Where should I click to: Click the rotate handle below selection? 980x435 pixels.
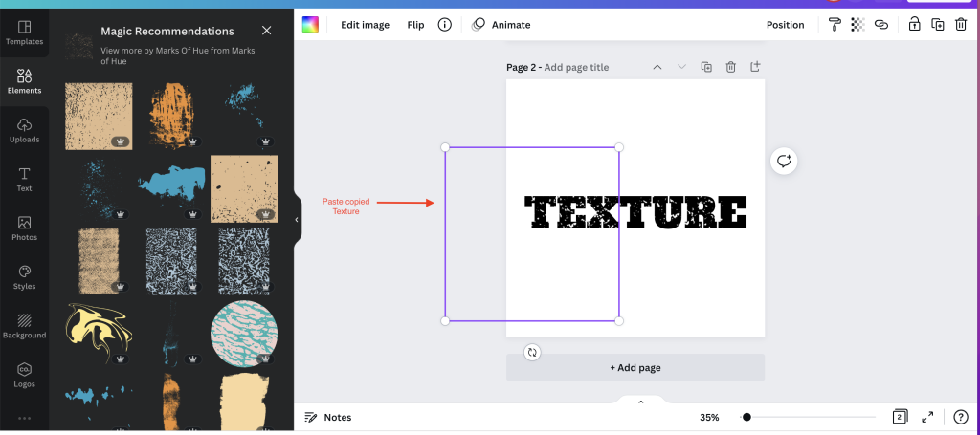click(532, 352)
